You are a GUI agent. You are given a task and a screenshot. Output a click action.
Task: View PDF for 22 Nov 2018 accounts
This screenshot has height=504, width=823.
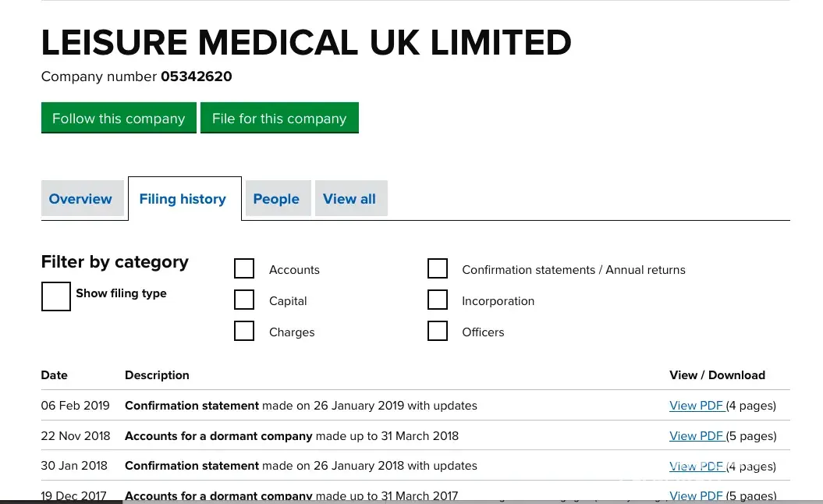pos(697,436)
